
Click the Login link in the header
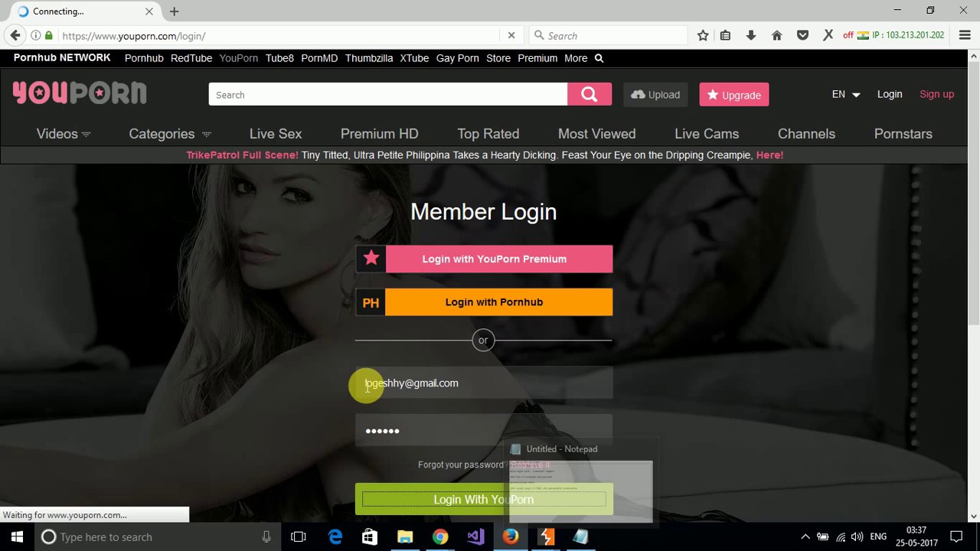tap(890, 94)
